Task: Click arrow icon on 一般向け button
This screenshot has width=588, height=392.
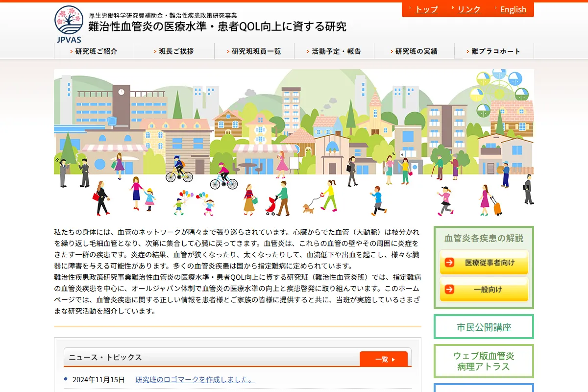Action: point(449,290)
